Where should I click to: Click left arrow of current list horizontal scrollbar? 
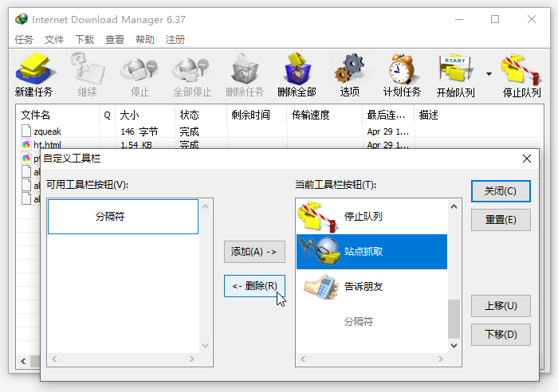(303, 359)
